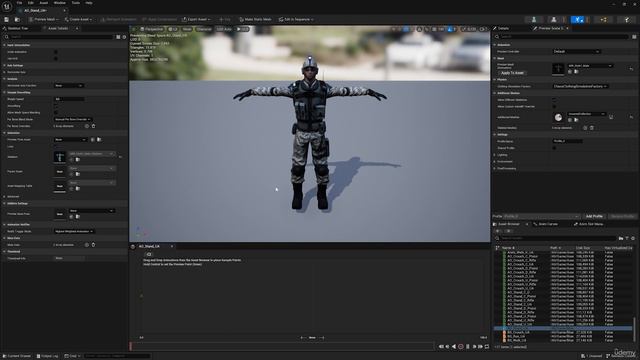Viewport: 640px width, 360px height.
Task: Click the Weight Speed value field
Action: pos(69,99)
